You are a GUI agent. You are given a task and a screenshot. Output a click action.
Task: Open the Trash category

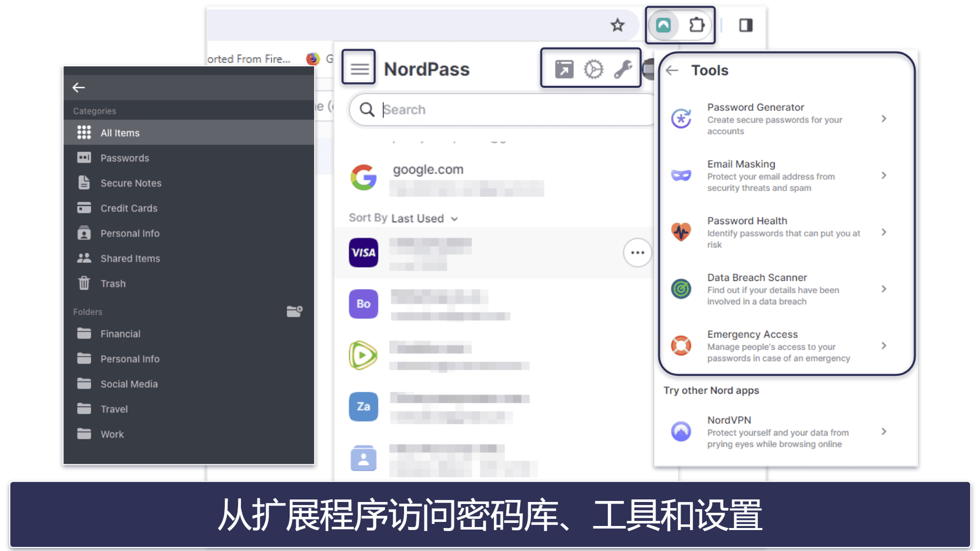(x=189, y=283)
